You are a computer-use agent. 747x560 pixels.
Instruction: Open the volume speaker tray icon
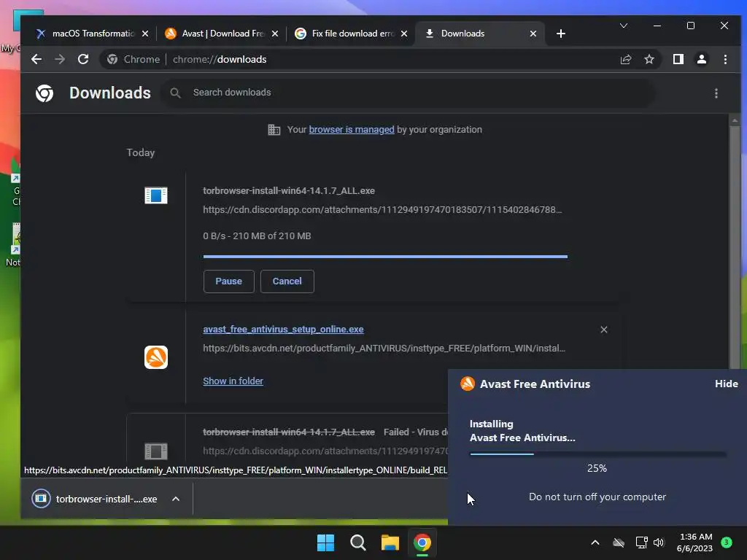[x=659, y=542]
